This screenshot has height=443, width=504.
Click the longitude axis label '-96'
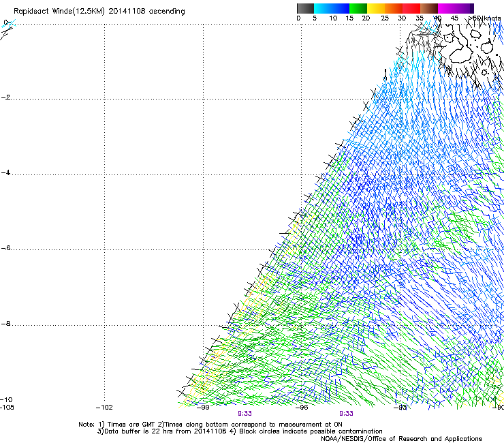pyautogui.click(x=302, y=408)
